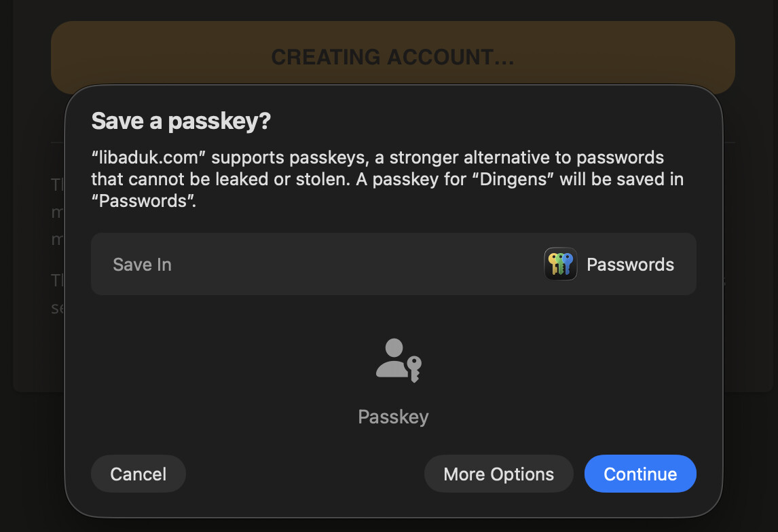
Task: Click the phrase "stronger alternative to passwords"
Action: click(526, 157)
